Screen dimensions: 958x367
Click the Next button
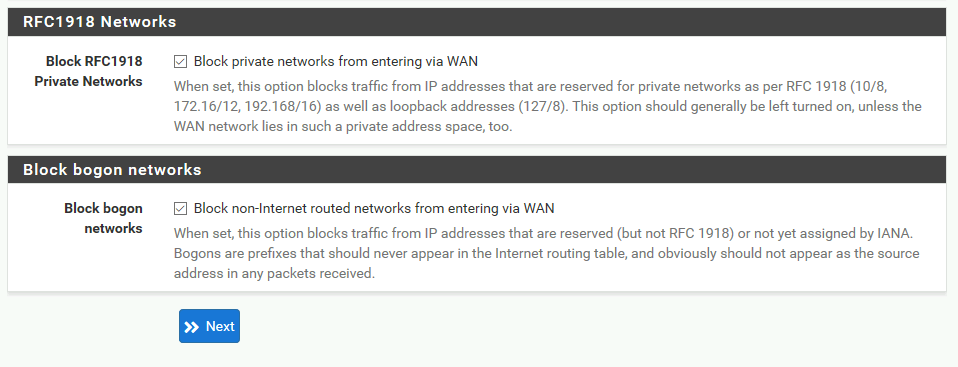pos(210,326)
